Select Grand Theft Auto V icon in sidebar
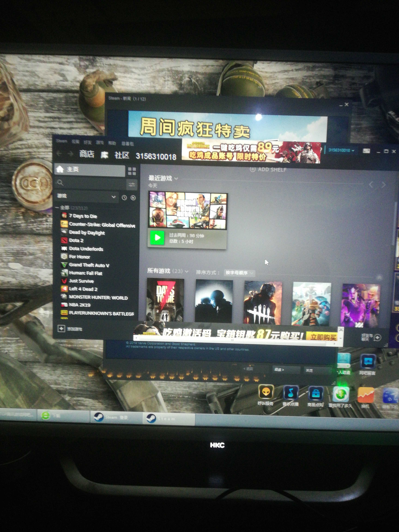The height and width of the screenshot is (532, 399). pos(64,265)
